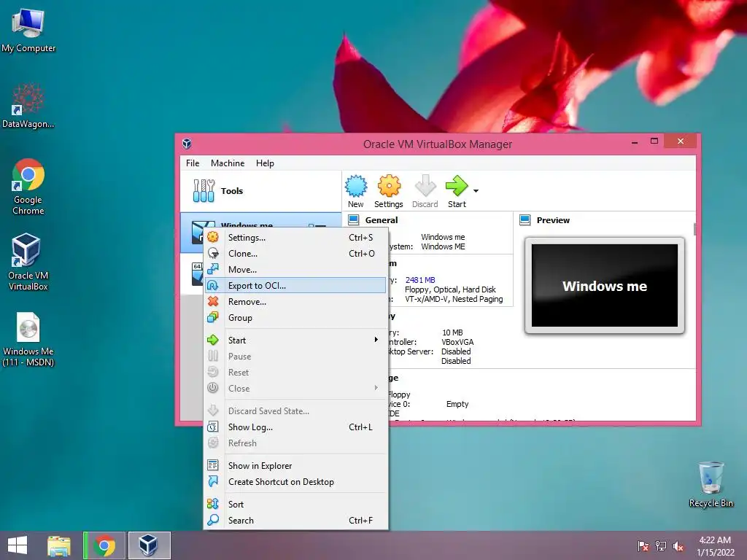Screen dimensions: 747x560
Task: Choose Show in Explorer menu entry
Action: pos(295,466)
